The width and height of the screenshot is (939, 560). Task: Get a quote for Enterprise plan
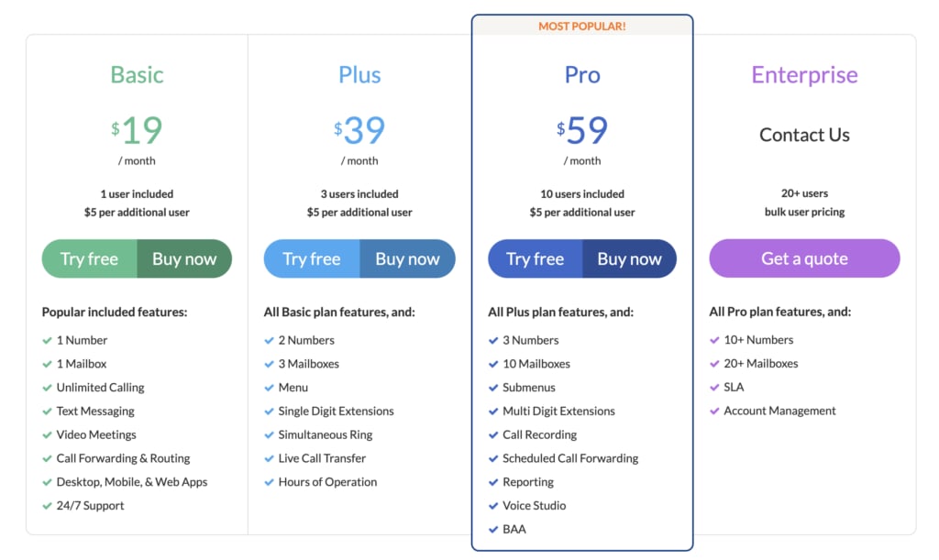(804, 258)
